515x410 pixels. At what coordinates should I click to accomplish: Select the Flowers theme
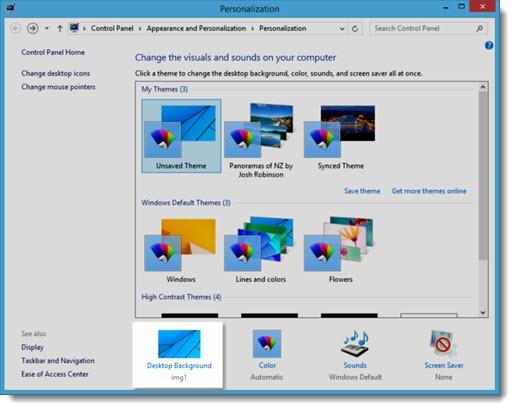(x=340, y=250)
